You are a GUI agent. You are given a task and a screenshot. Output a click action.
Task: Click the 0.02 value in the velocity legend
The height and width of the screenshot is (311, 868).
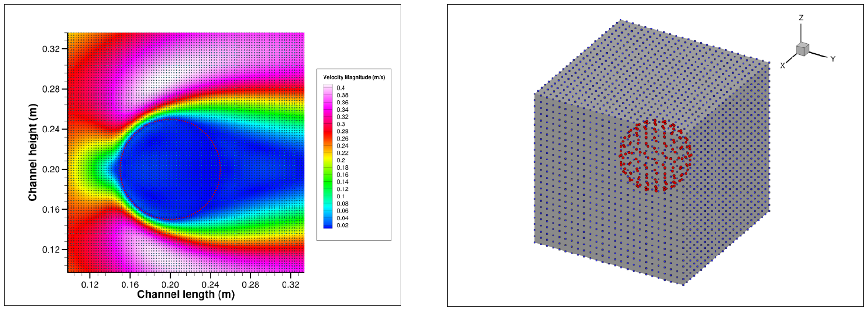(342, 226)
